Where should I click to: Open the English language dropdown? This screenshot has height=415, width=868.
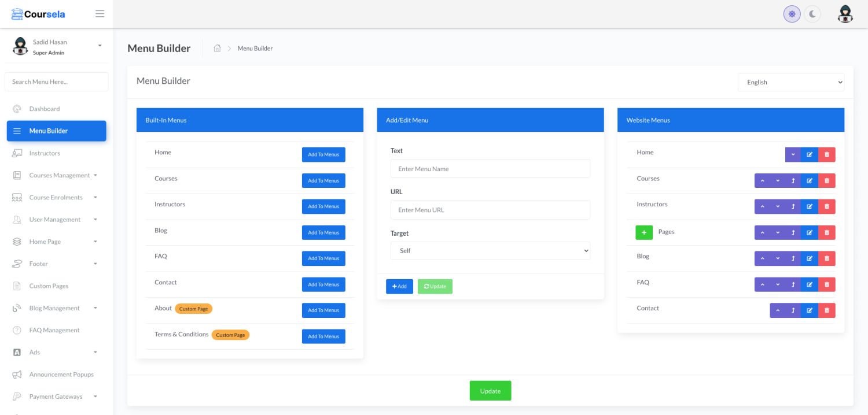790,82
